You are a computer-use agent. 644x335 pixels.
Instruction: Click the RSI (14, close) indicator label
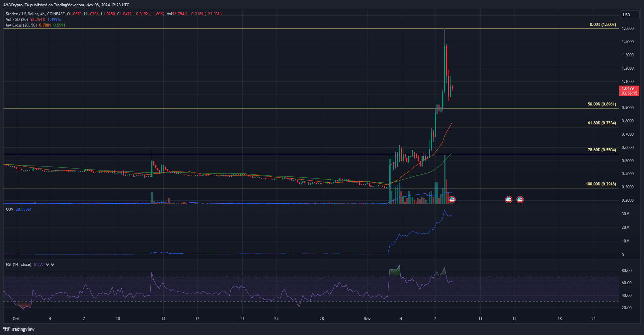[x=19, y=264]
